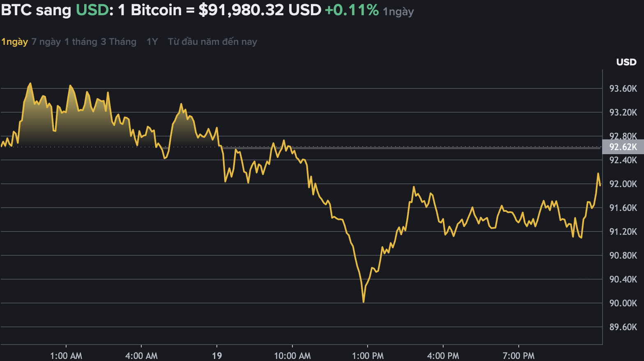Click the 1:00 AM timestamp label
This screenshot has width=644, height=361.
(x=66, y=355)
